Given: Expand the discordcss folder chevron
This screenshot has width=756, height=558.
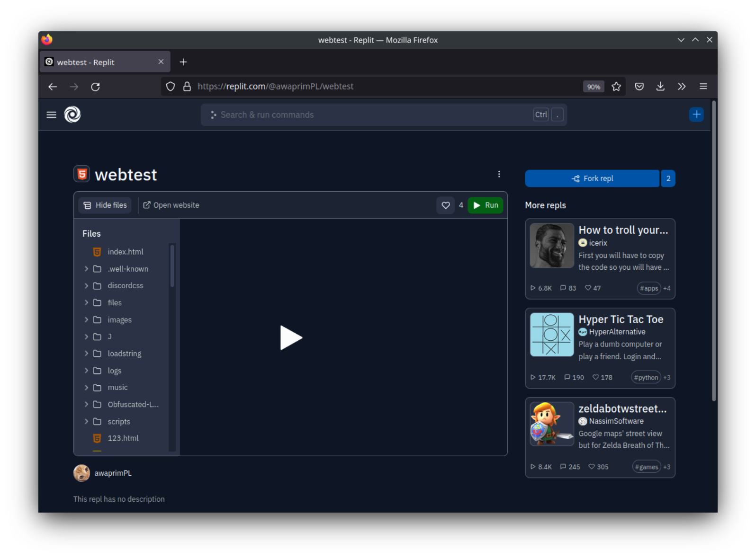Looking at the screenshot, I should 86,286.
